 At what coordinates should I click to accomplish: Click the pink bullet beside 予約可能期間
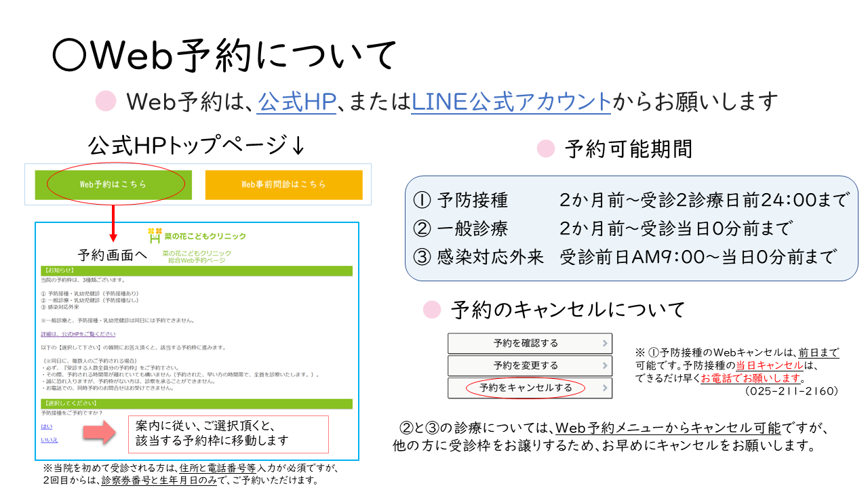[546, 148]
